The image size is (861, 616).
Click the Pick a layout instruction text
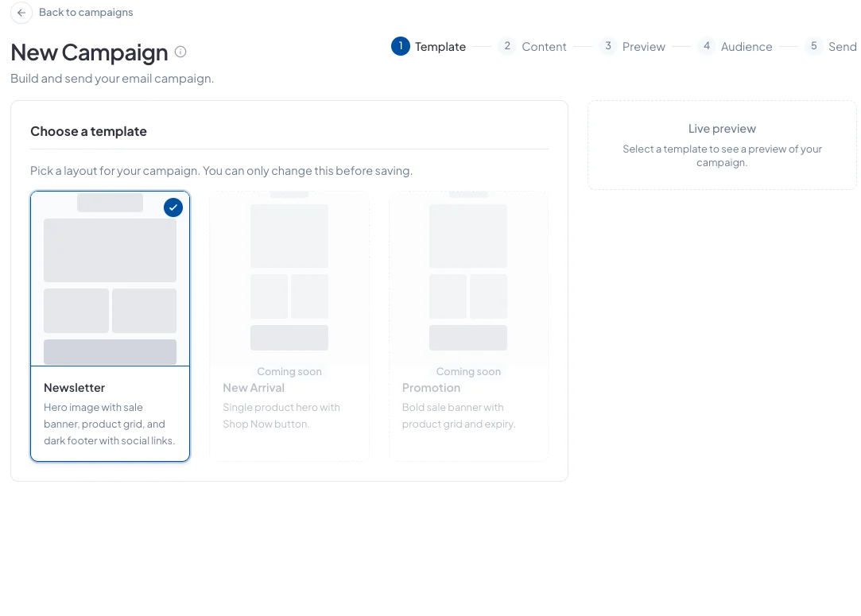pos(221,171)
